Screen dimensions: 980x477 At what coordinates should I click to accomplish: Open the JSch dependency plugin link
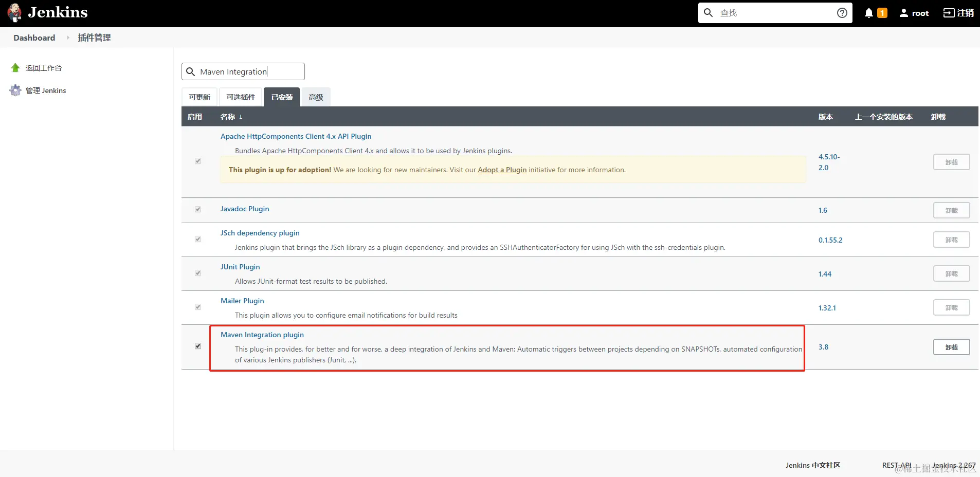pos(260,233)
